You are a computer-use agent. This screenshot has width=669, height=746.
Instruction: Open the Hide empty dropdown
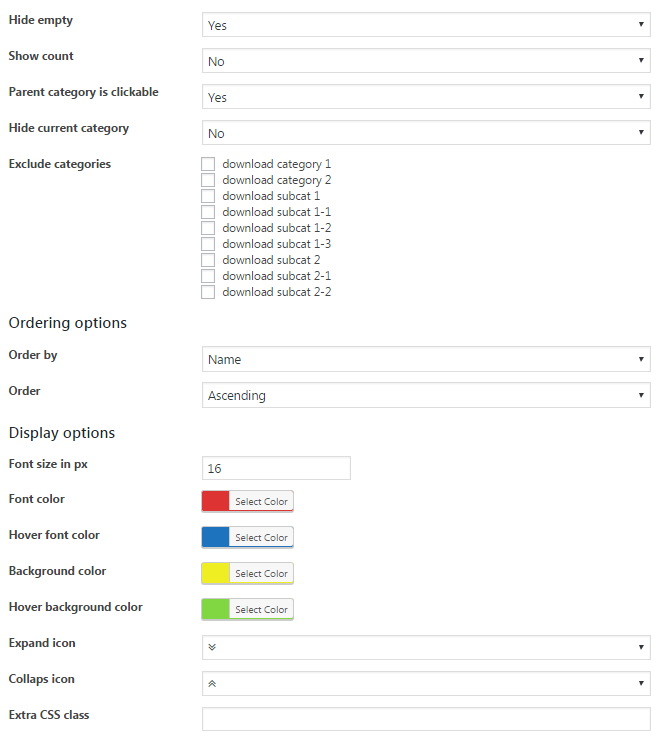(x=426, y=25)
